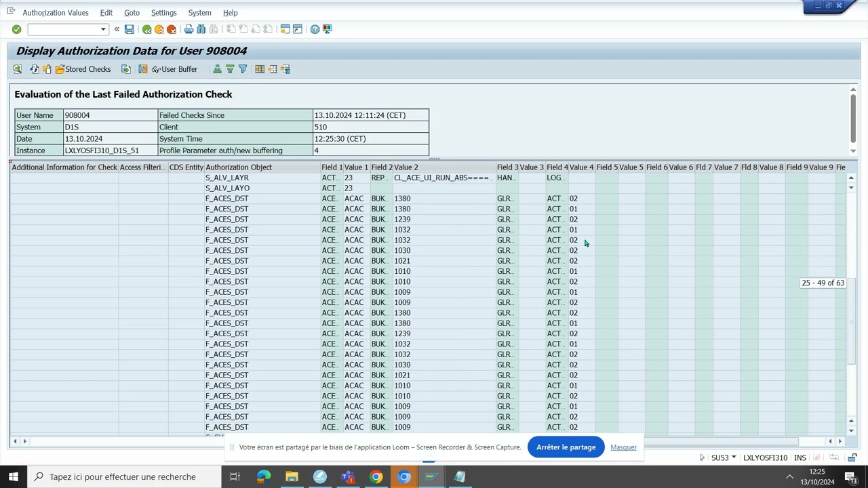Show hidden system tray icons chevron
This screenshot has width=868, height=488.
[x=789, y=476]
